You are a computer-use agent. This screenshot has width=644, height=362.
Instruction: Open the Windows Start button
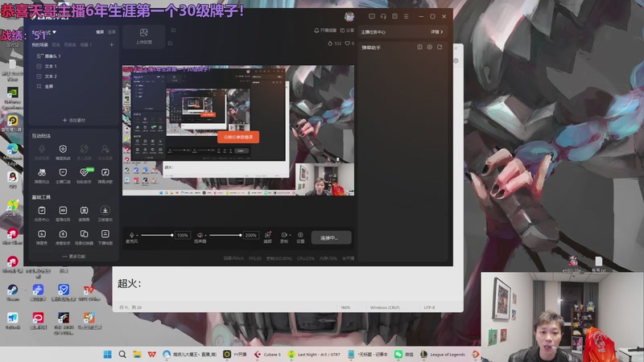[108, 354]
